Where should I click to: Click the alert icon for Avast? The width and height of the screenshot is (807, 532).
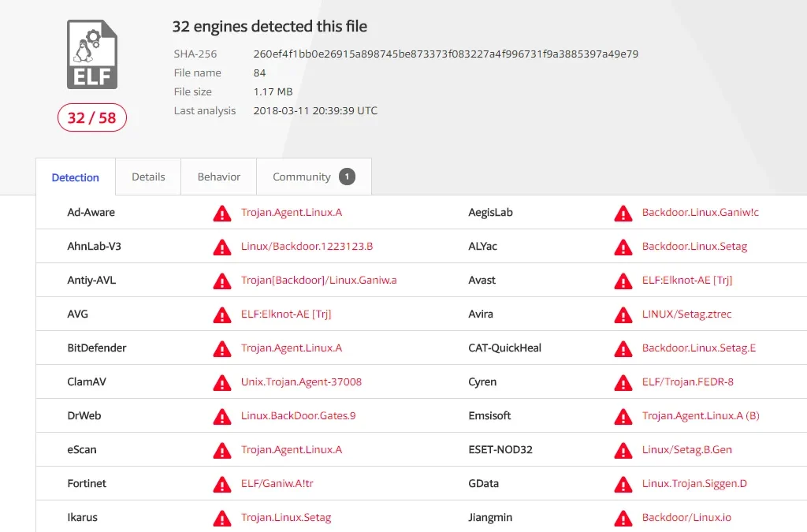coord(623,281)
